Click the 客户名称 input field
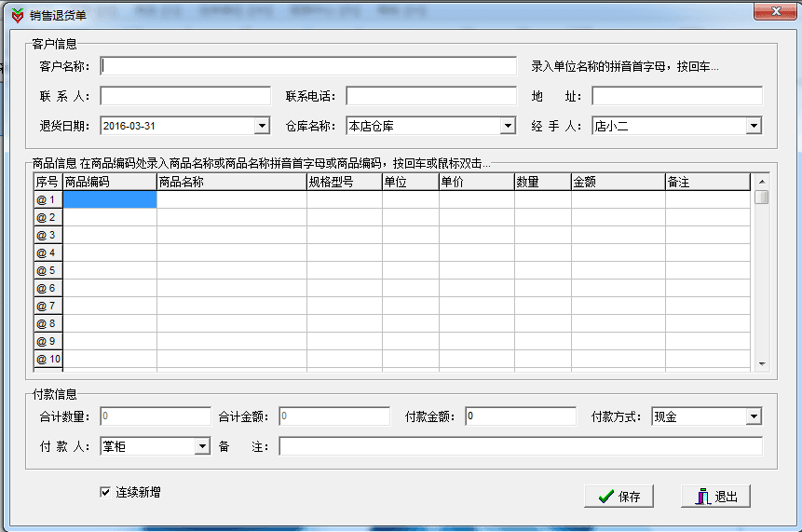Screen dimensions: 802x532 307,66
